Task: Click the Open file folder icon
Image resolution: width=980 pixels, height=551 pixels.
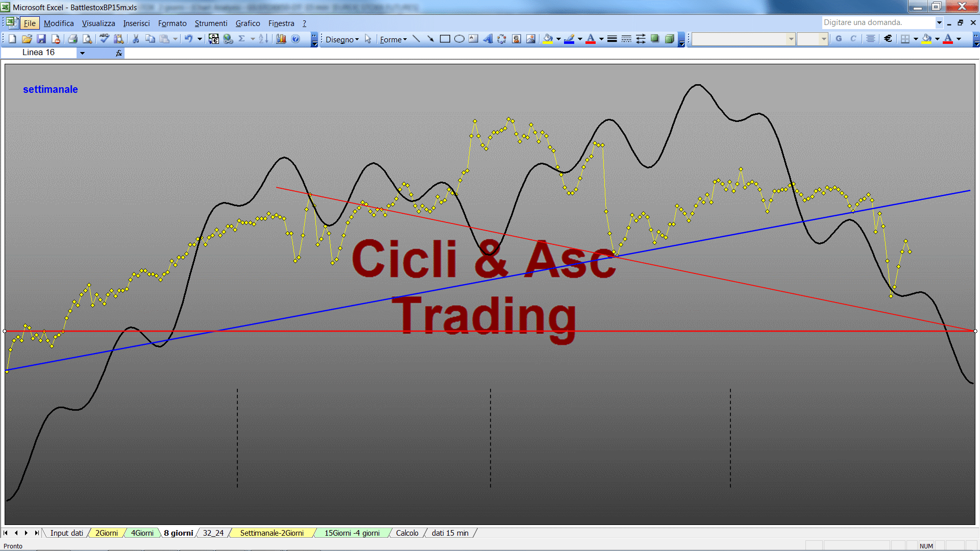Action: point(27,39)
